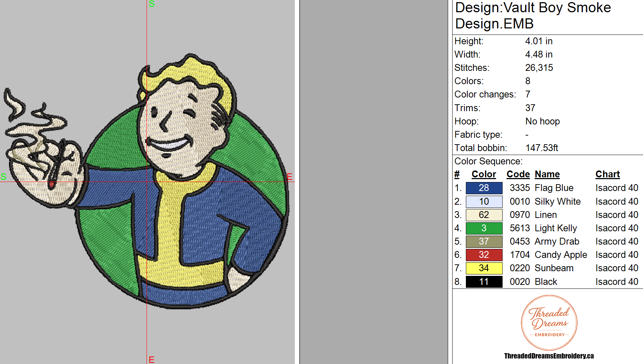Click the Flag Blue thread name
This screenshot has height=364, width=643.
tap(554, 188)
